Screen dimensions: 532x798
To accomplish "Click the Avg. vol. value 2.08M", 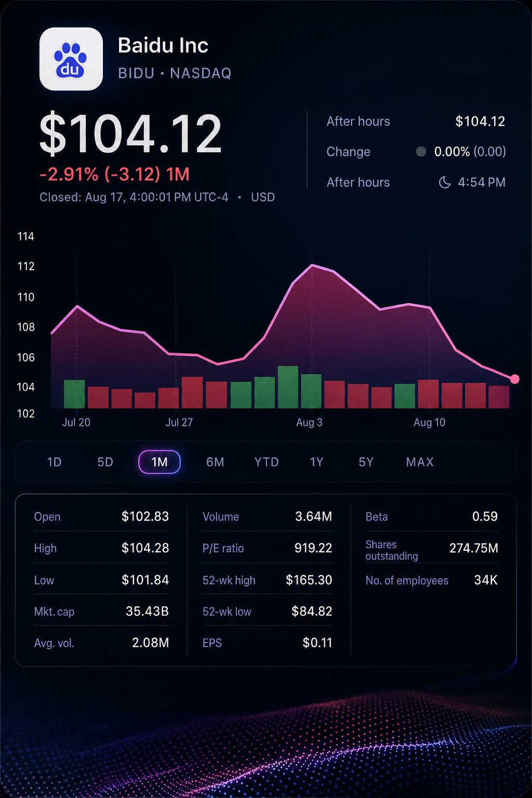I will click(x=150, y=643).
